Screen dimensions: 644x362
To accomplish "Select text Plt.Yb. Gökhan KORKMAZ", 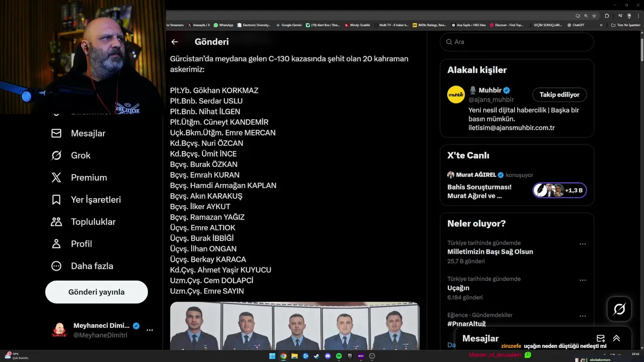I will [214, 90].
